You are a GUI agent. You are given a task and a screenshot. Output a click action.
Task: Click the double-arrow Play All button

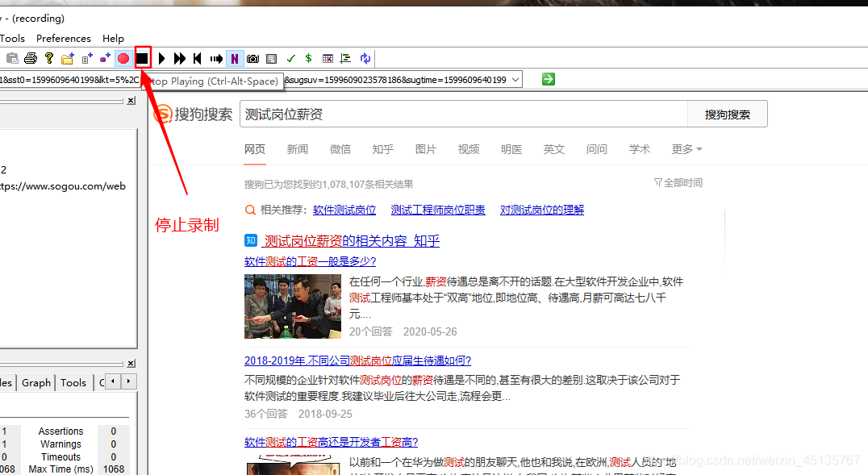click(x=179, y=58)
